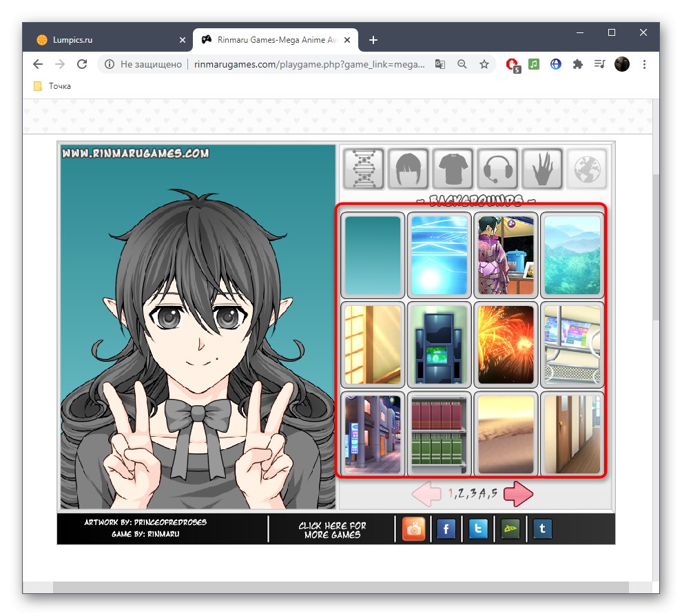This screenshot has height=616, width=682.
Task: Click the forward navigation arrow
Action: coord(59,64)
